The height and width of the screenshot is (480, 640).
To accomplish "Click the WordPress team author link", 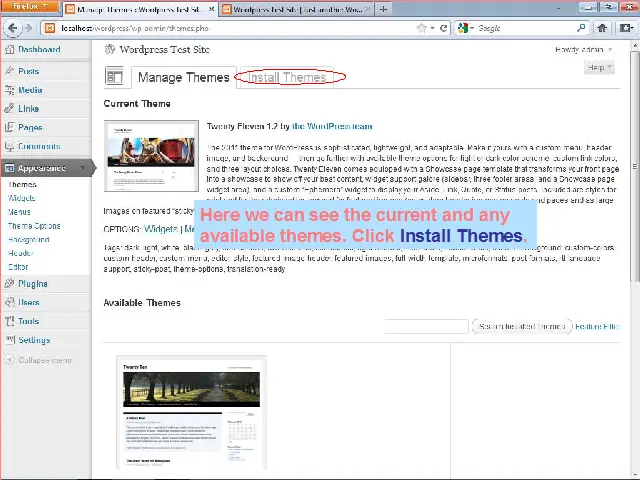I will pyautogui.click(x=332, y=127).
